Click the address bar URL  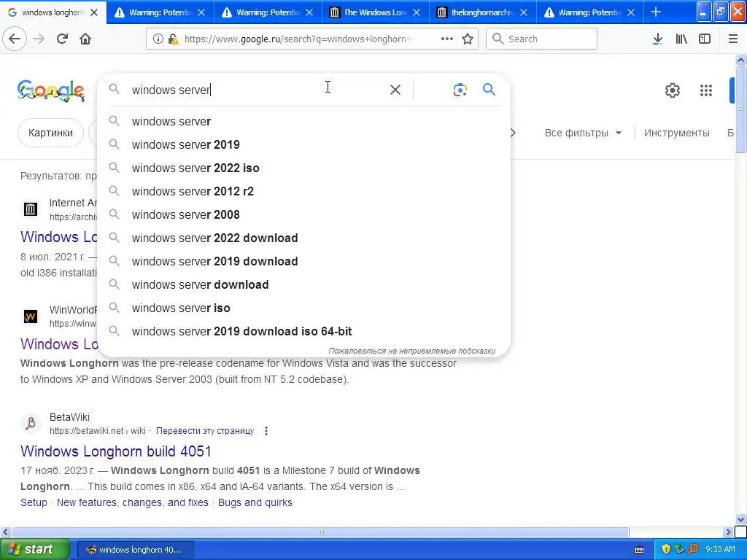click(x=298, y=39)
